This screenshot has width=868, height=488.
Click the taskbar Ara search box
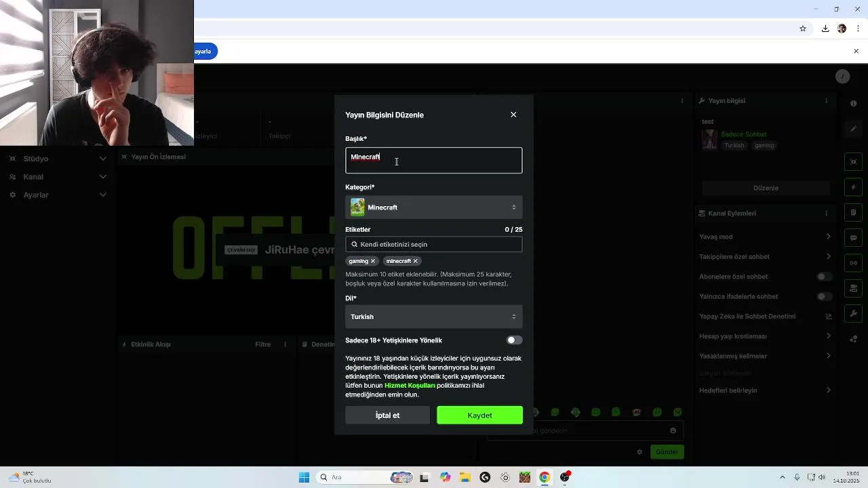[x=365, y=477]
